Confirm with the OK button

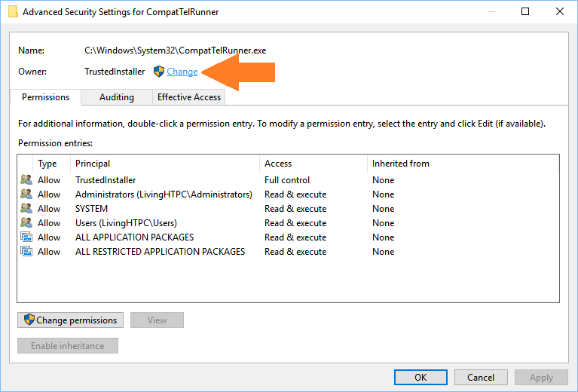[421, 377]
